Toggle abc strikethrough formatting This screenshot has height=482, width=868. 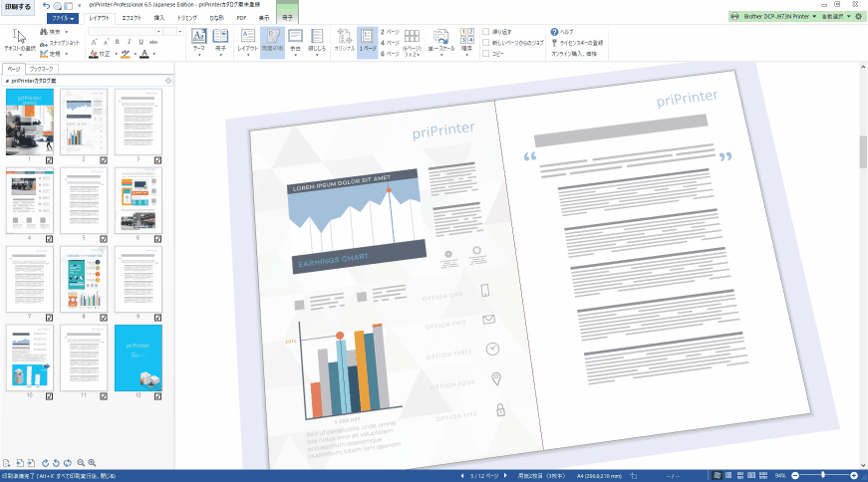153,42
